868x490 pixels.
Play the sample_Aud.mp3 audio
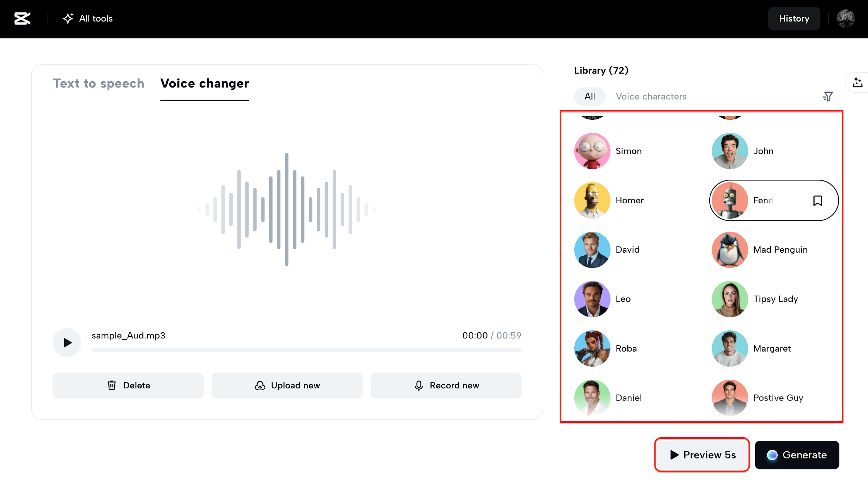point(67,343)
